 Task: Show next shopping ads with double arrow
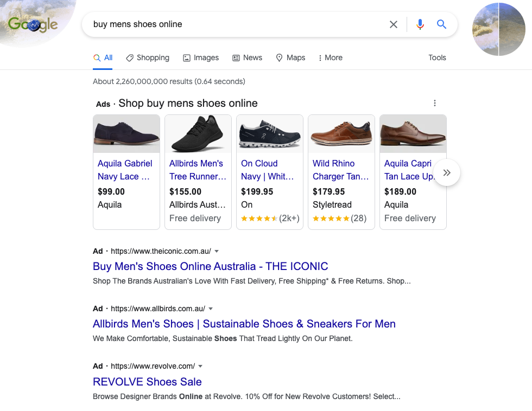(447, 172)
